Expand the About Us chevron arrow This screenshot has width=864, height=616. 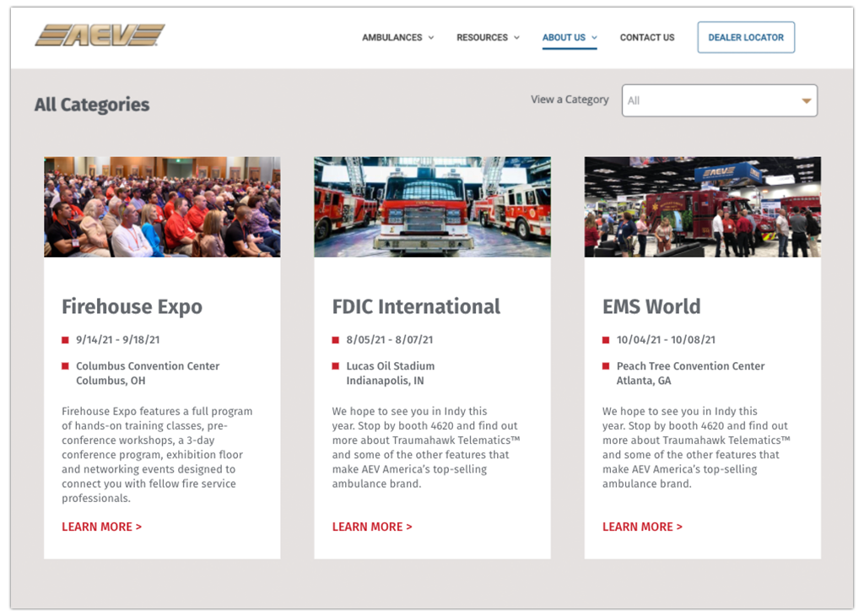coord(595,37)
